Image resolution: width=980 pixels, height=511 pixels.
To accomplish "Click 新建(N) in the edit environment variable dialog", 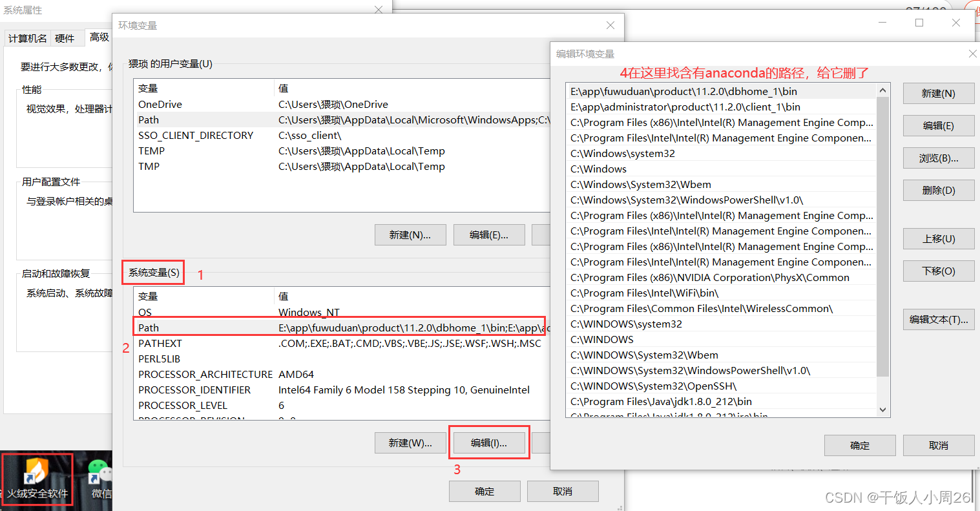I will click(x=938, y=94).
